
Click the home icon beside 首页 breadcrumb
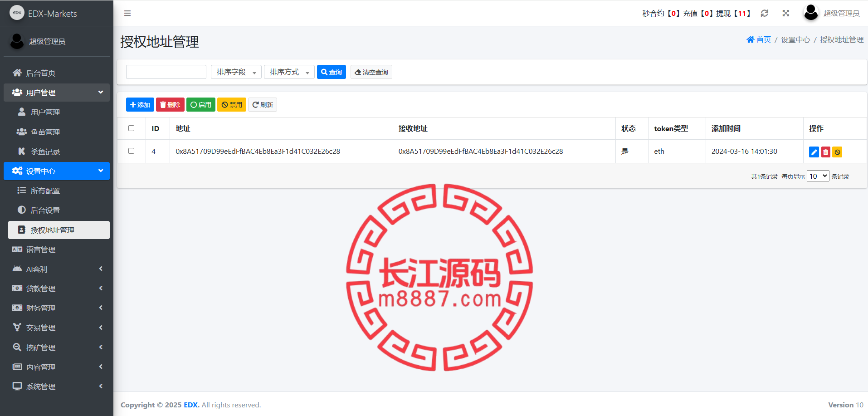751,39
